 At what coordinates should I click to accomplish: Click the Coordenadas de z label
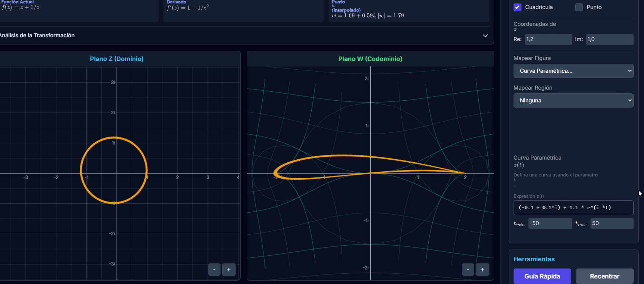click(535, 26)
